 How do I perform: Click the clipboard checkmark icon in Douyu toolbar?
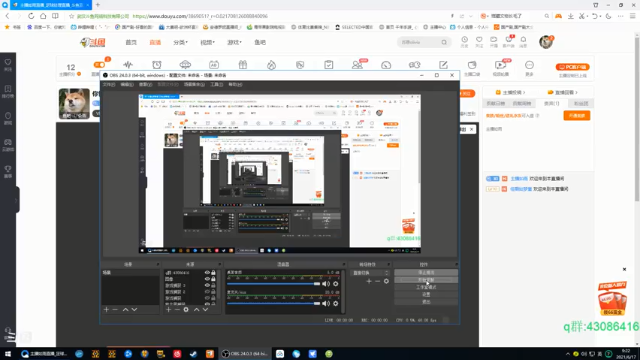(329, 64)
